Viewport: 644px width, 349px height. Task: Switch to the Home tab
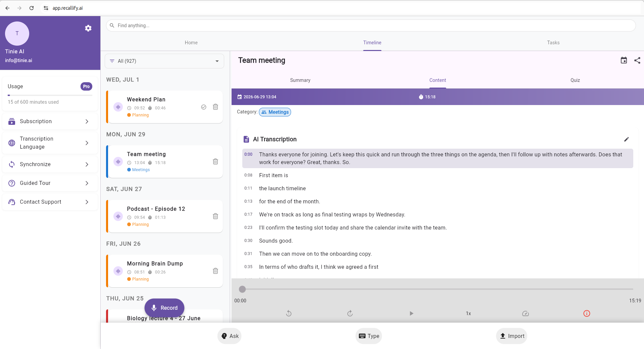(x=191, y=43)
